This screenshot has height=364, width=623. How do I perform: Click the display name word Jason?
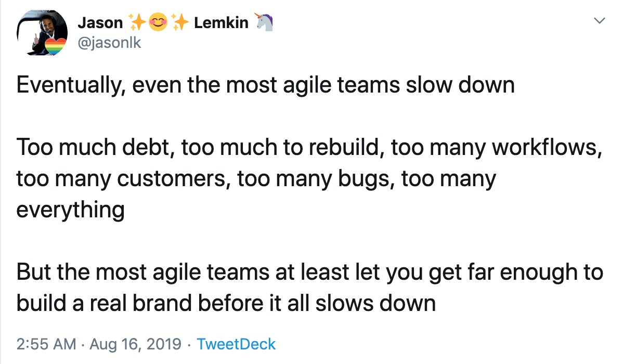point(100,23)
